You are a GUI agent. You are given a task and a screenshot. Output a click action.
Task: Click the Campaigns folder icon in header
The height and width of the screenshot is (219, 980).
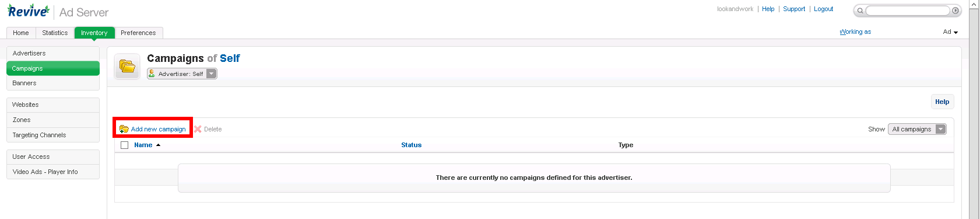[x=127, y=67]
